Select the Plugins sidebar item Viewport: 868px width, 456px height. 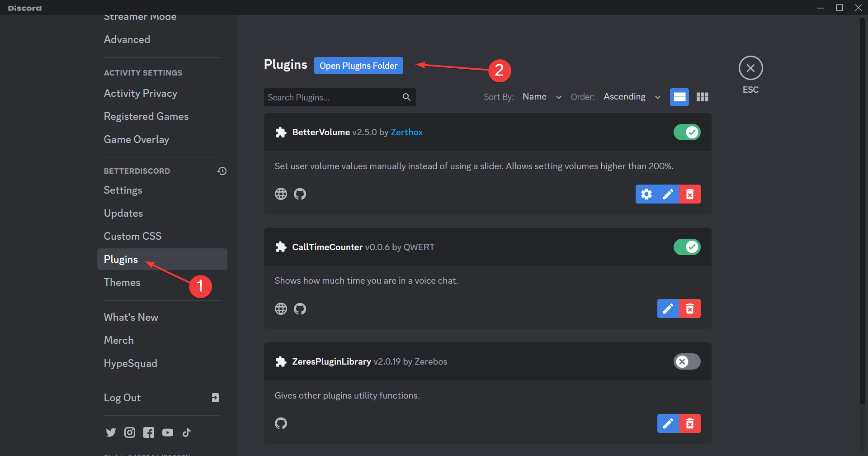click(162, 259)
